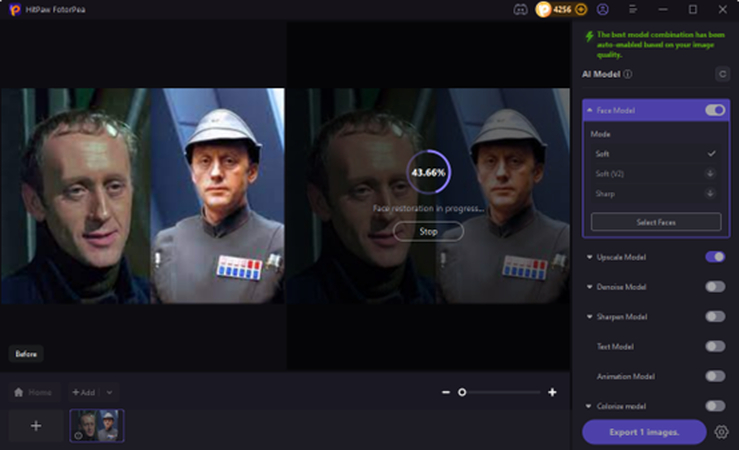Click the Animation Model label
Viewport: 739px width, 450px height.
tap(625, 376)
